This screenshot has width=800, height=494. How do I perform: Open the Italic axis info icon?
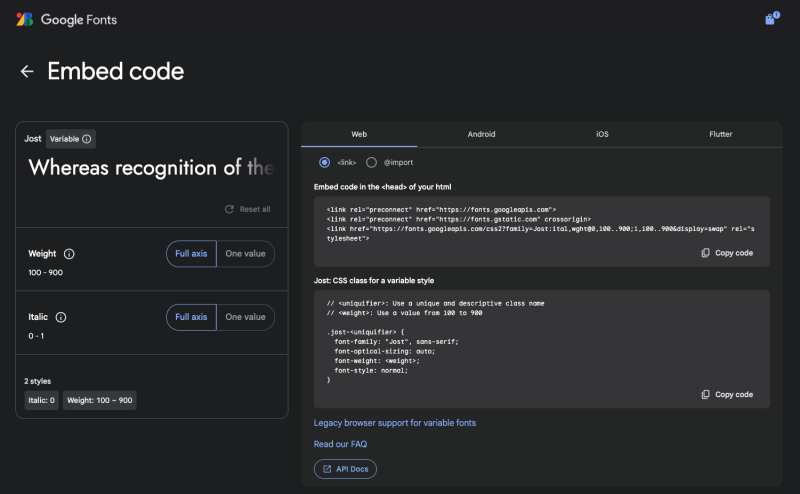61,317
